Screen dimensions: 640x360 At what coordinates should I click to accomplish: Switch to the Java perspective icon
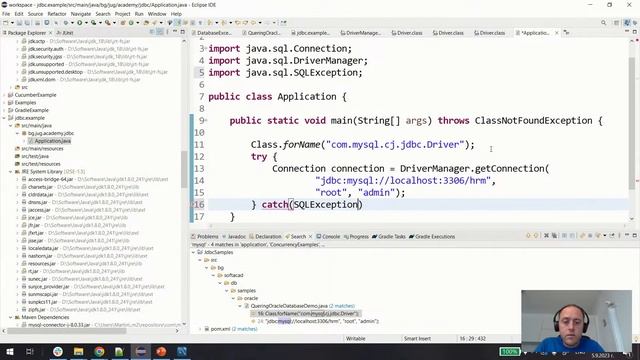pos(627,23)
